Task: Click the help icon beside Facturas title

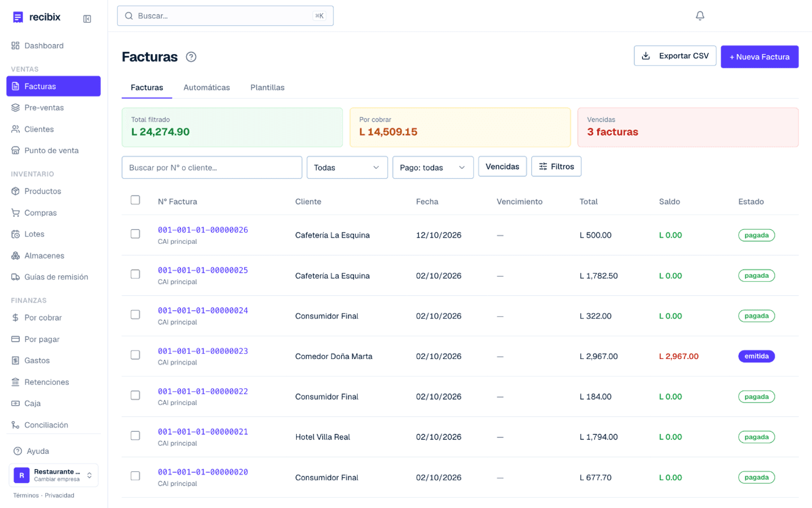Action: click(x=191, y=57)
